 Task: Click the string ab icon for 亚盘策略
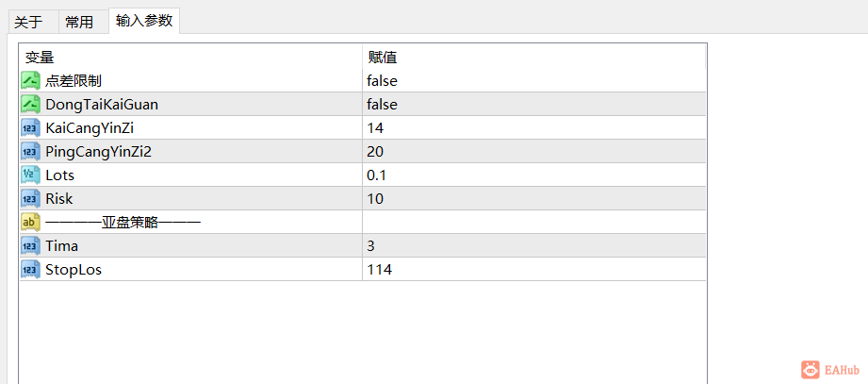(30, 223)
